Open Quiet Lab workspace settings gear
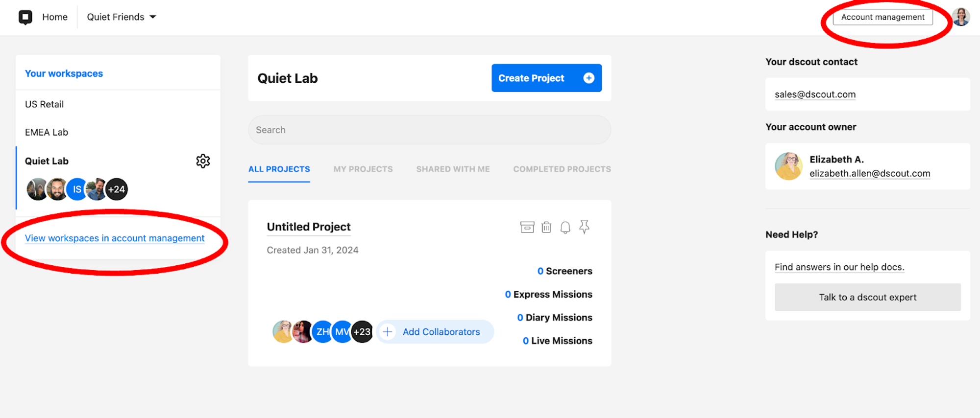Viewport: 980px width, 418px height. pos(203,161)
